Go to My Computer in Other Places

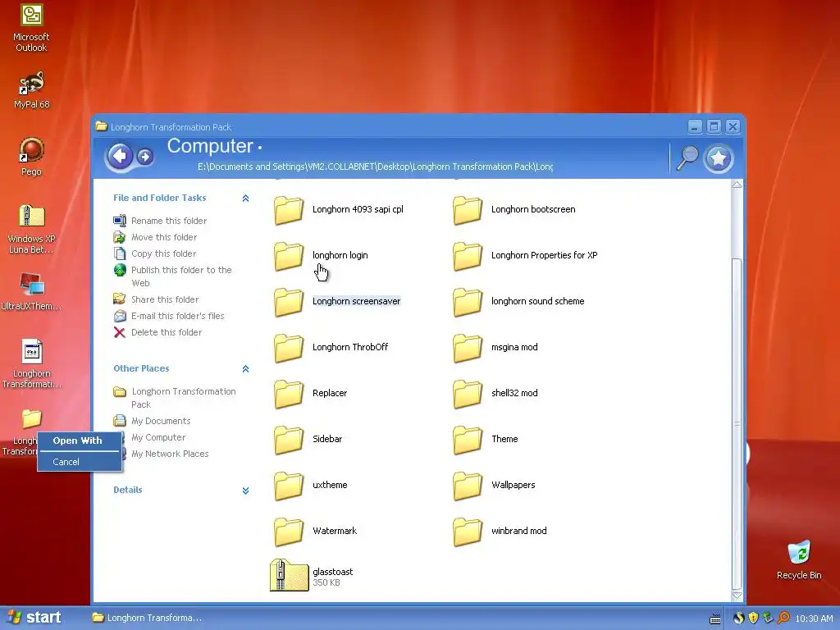pos(158,438)
